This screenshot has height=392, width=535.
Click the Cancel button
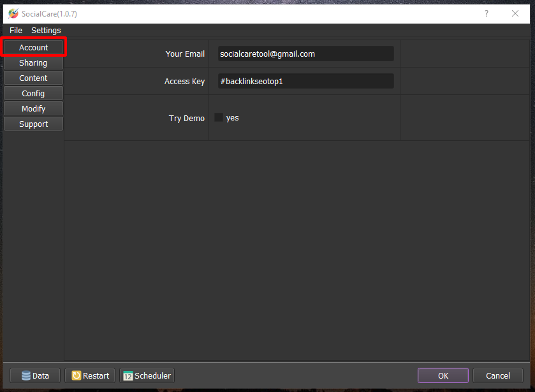[x=498, y=375]
